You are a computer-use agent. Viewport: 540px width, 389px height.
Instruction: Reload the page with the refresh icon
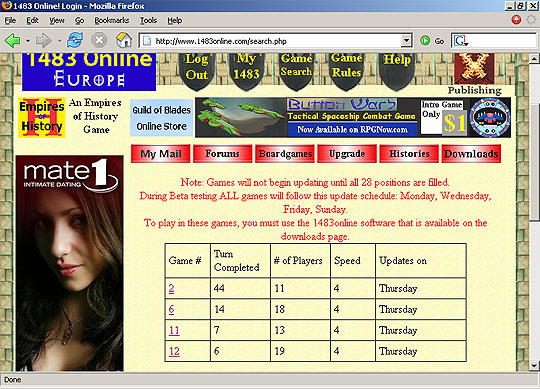pos(75,40)
